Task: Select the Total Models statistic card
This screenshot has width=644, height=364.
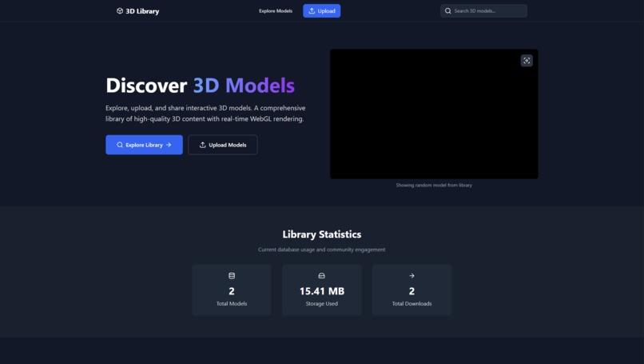Action: tap(232, 290)
